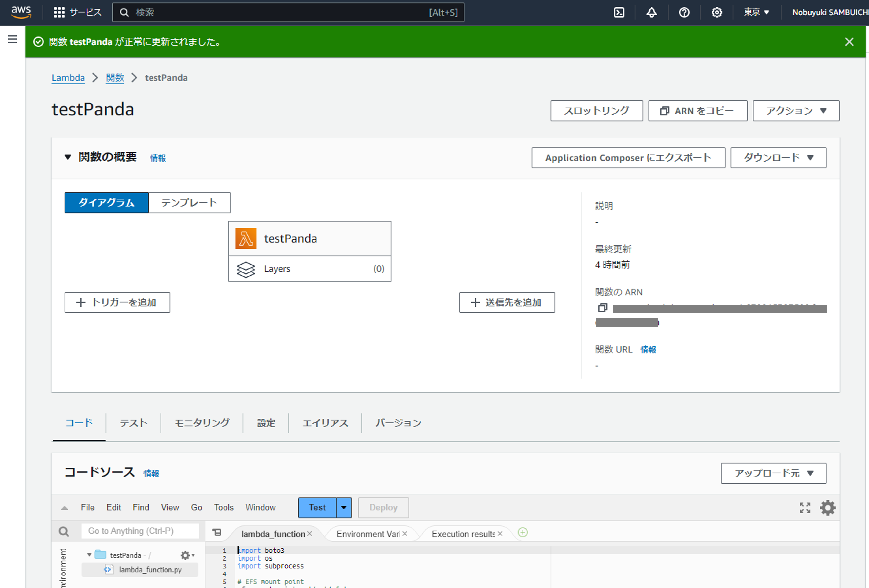Viewport: 869px width, 588px height.
Task: Click the Deploy button
Action: click(383, 508)
